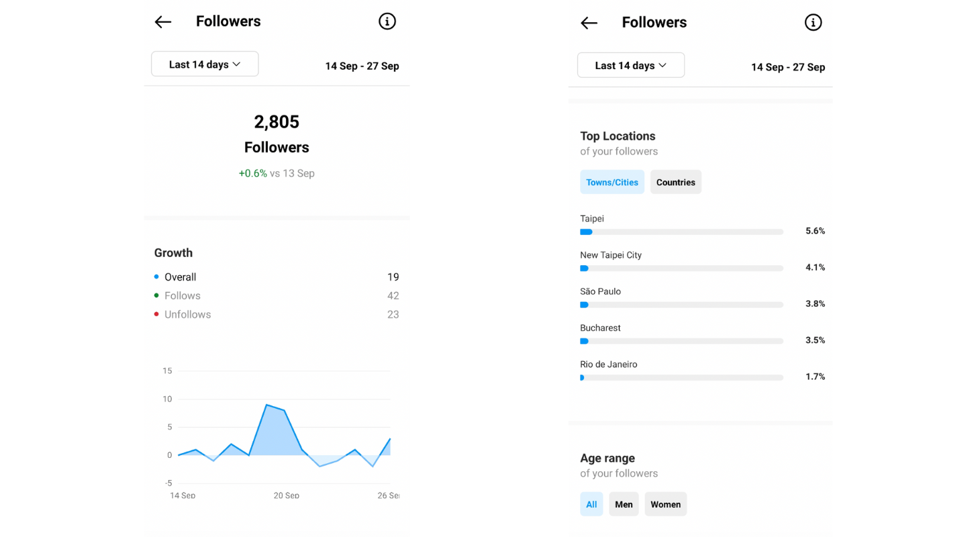The height and width of the screenshot is (537, 980).
Task: Click the 5.6% value for Taipei
Action: (815, 231)
